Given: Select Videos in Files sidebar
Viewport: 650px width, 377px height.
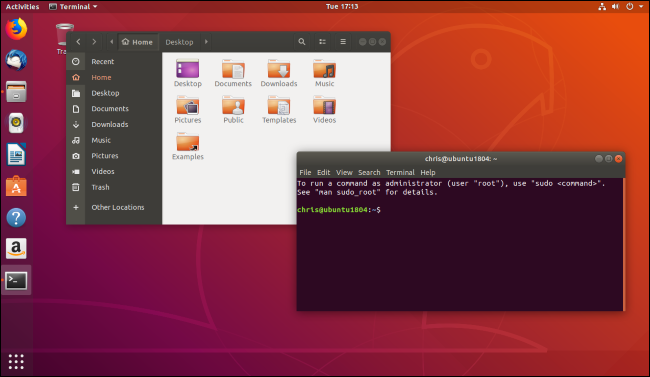Looking at the screenshot, I should click(x=114, y=171).
